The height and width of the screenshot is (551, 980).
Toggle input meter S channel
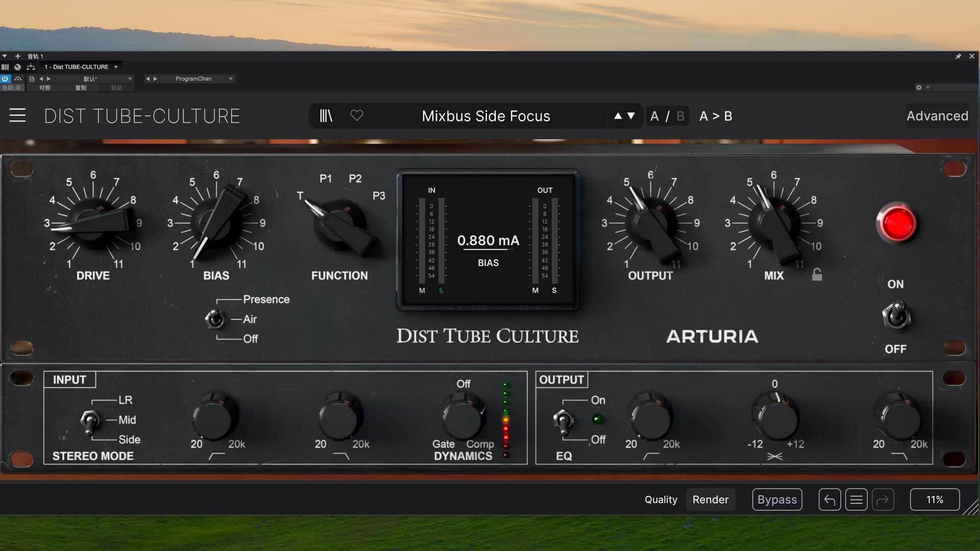coord(440,290)
